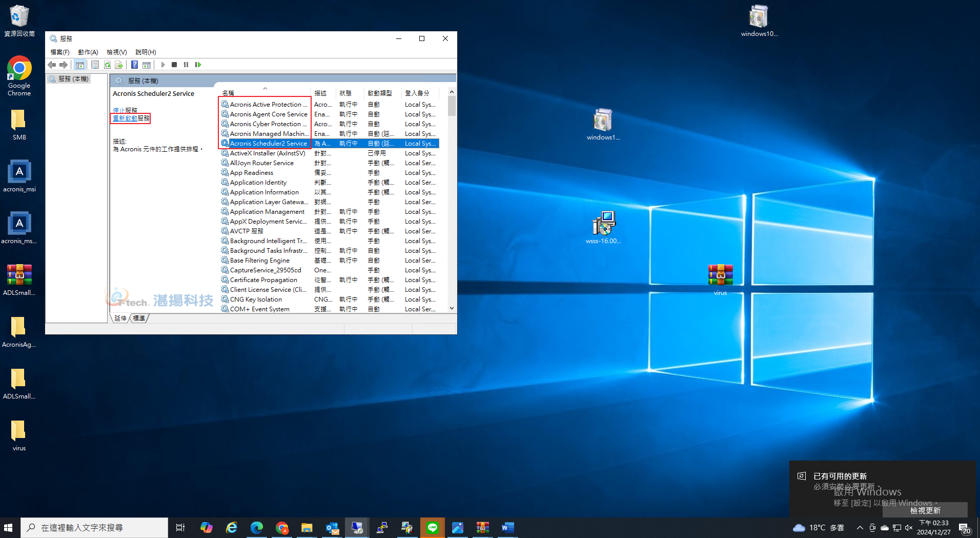Select AllJoyn Router Service row
Screen dimensions: 980x538
tap(330, 163)
